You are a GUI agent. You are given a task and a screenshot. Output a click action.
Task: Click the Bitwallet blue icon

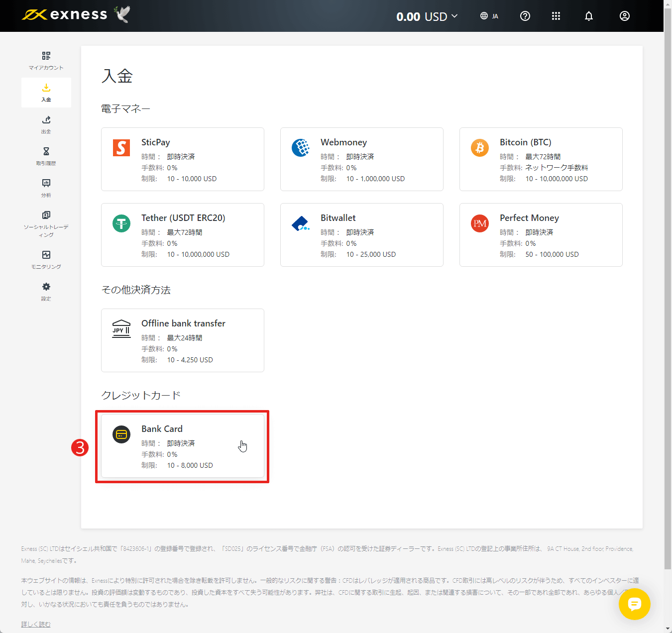pos(301,223)
